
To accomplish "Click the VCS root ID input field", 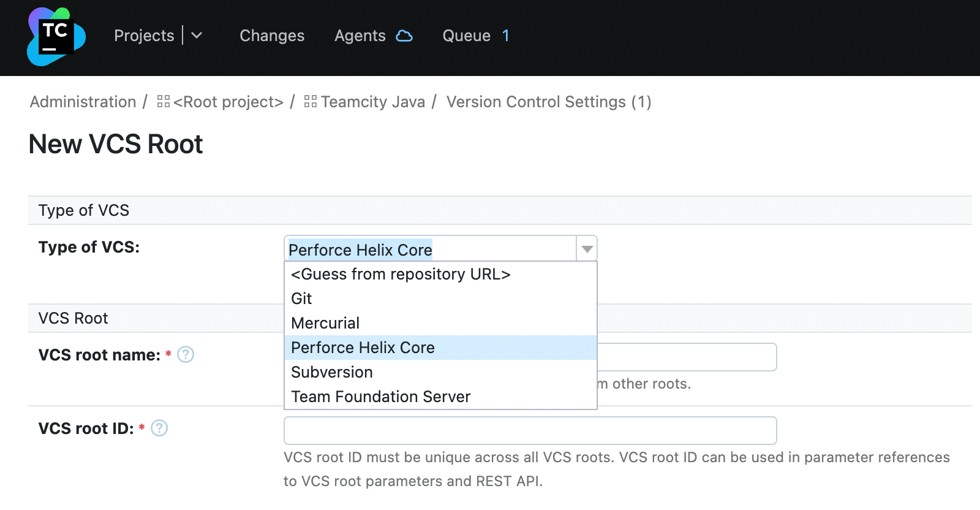I will (x=530, y=430).
